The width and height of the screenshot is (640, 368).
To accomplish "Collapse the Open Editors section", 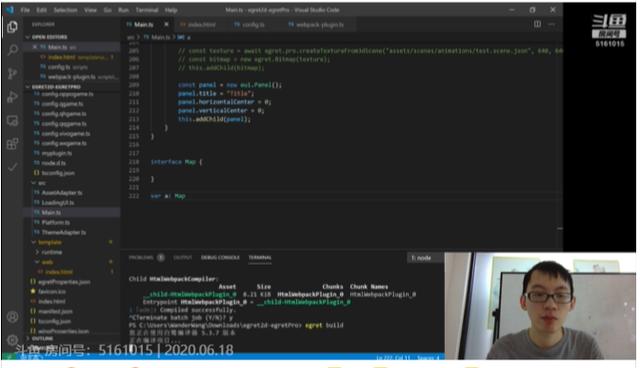I will point(49,37).
